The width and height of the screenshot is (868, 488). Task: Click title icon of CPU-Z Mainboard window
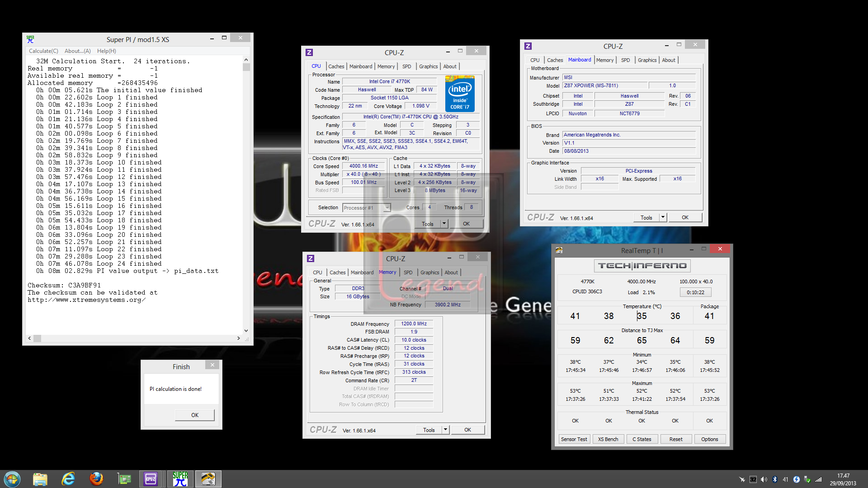tap(528, 46)
